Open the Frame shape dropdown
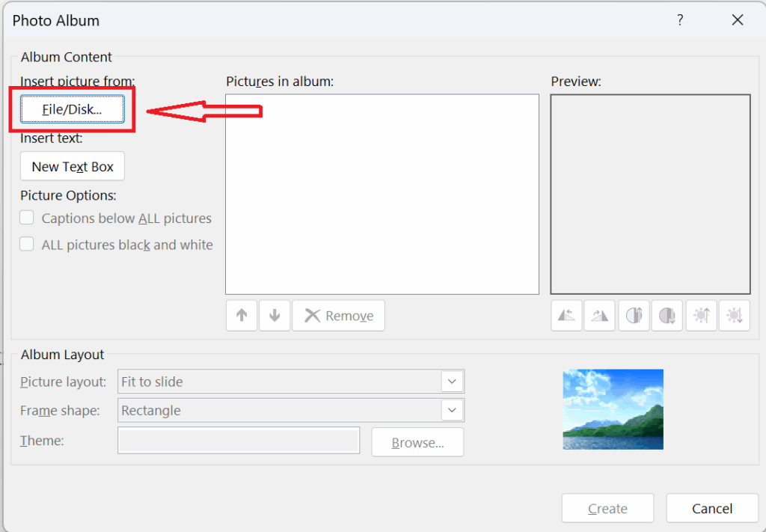Viewport: 766px width, 532px height. [x=452, y=410]
